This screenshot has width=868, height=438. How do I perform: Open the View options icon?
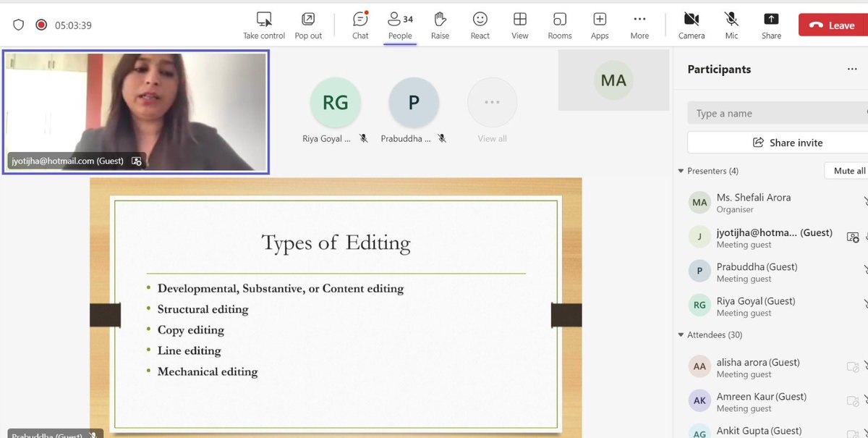tap(519, 25)
